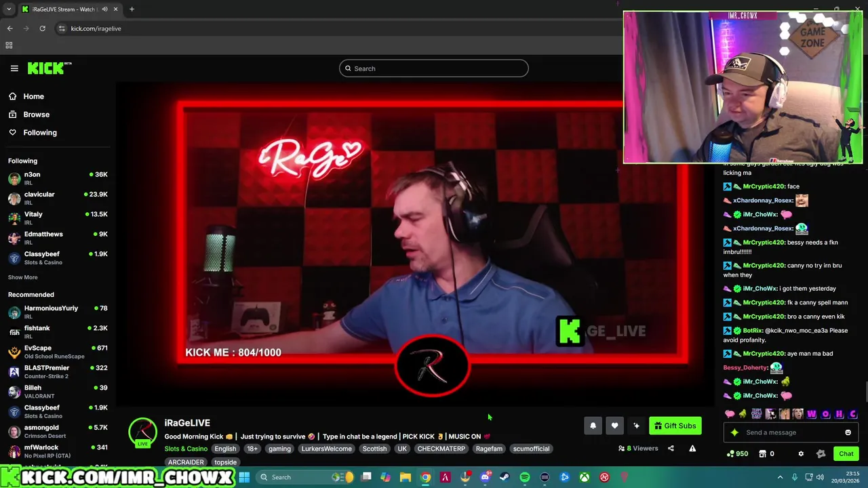The width and height of the screenshot is (868, 488).
Task: Click the Kick search field
Action: 434,68
